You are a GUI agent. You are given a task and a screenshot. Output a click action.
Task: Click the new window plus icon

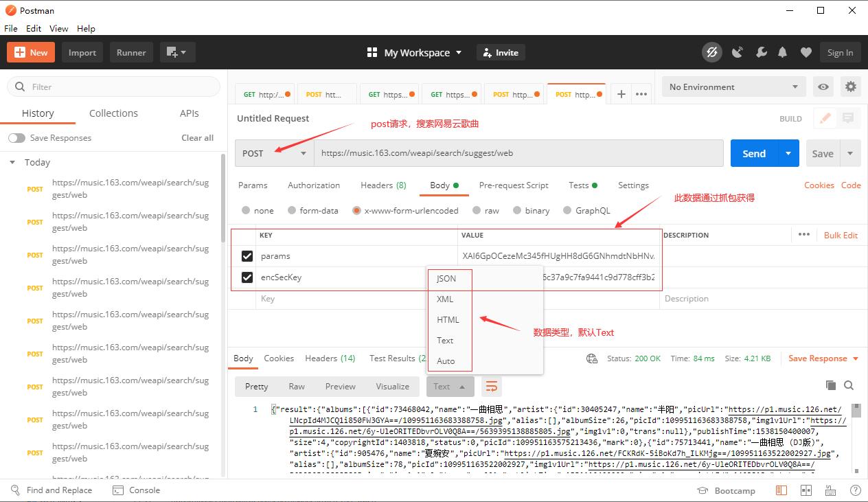click(x=178, y=52)
